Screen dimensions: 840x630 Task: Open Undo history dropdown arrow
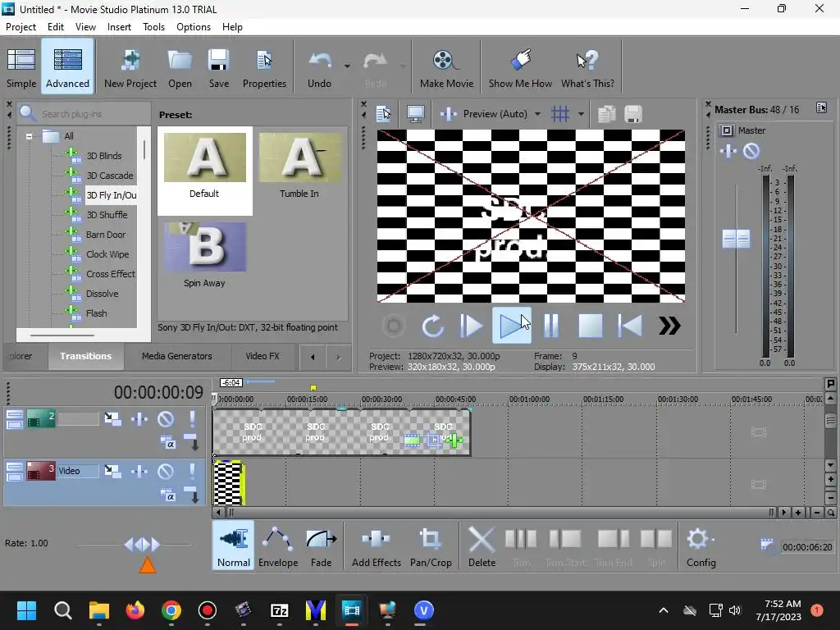pos(347,66)
